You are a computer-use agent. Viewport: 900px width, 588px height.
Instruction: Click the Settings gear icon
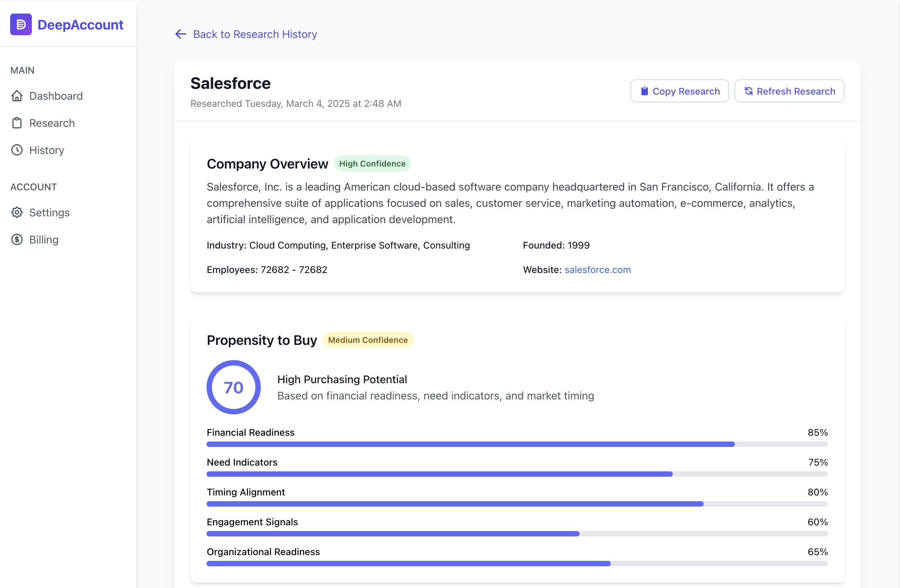17,213
